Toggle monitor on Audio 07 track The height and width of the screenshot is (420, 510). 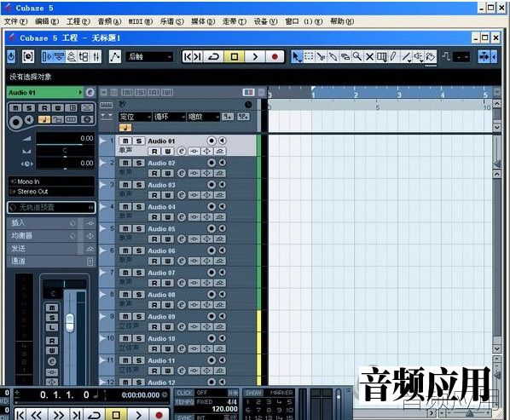click(223, 273)
